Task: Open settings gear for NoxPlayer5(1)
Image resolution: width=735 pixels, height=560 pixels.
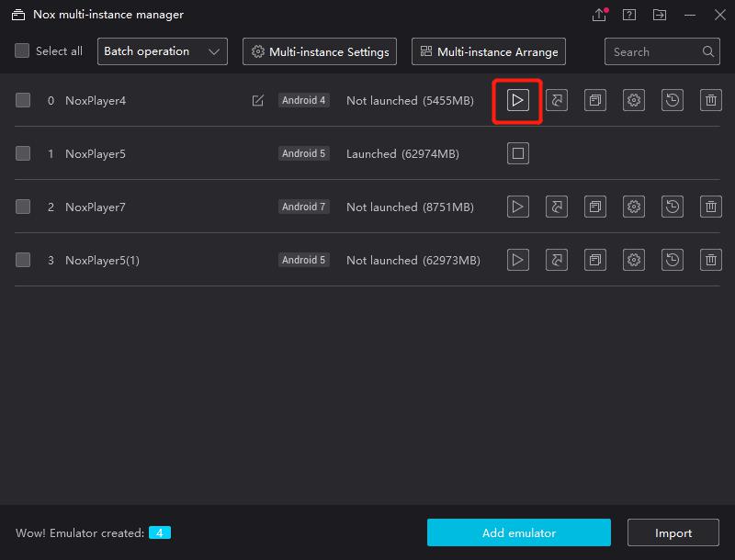Action: [x=634, y=260]
